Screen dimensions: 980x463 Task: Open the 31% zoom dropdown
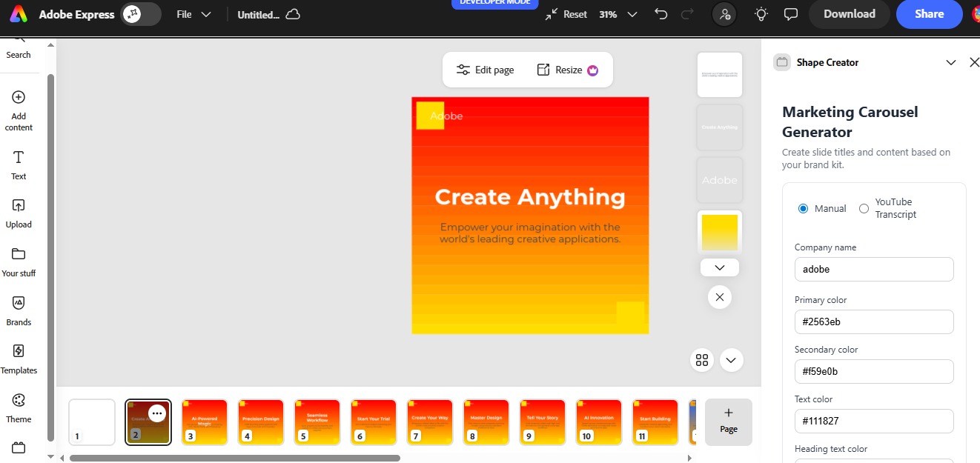(618, 14)
